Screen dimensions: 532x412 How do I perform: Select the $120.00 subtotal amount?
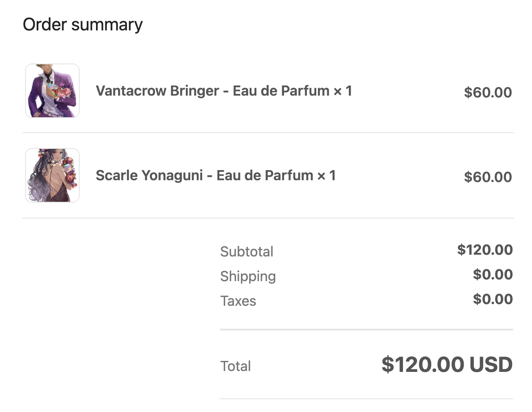(x=485, y=250)
